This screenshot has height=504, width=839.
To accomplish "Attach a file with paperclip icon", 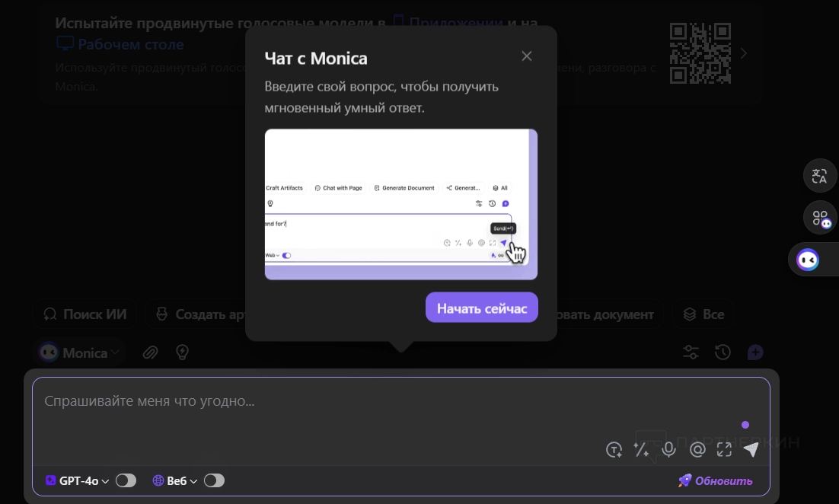I will click(x=150, y=352).
